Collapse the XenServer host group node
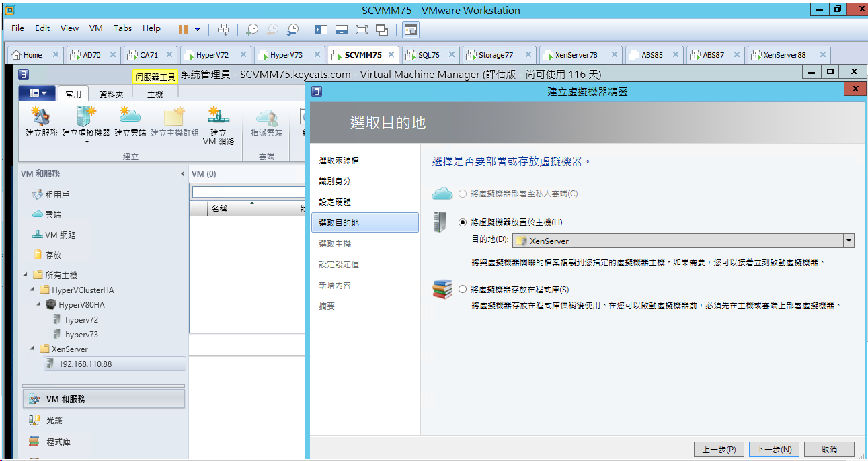Screen dimensions: 868x461 [x=32, y=349]
